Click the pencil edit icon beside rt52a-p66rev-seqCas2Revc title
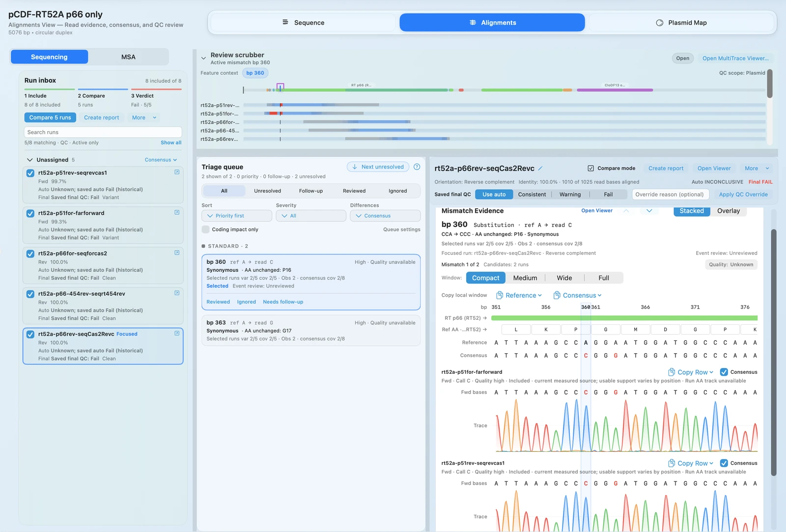Viewport: 786px width, 532px height. pyautogui.click(x=540, y=168)
